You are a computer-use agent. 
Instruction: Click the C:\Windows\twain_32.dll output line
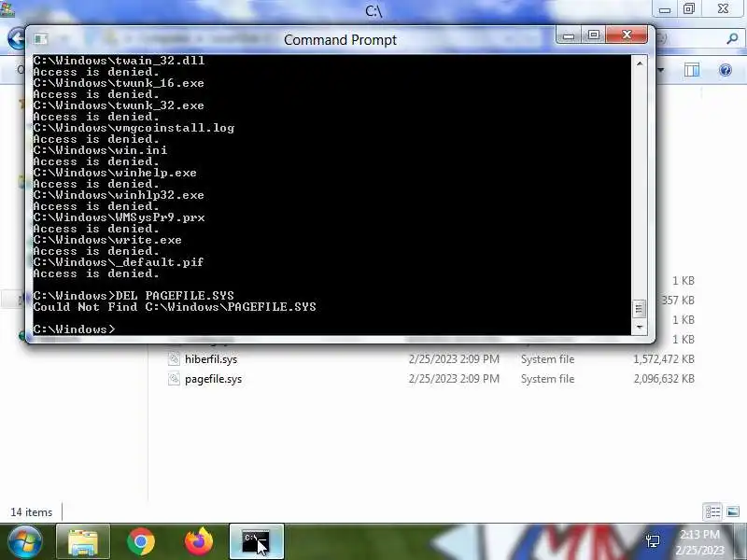tap(119, 61)
